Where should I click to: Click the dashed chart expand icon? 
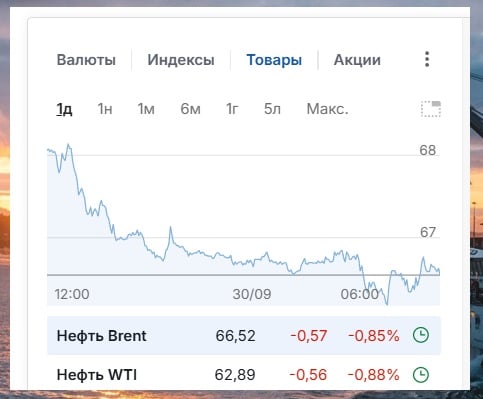[431, 109]
